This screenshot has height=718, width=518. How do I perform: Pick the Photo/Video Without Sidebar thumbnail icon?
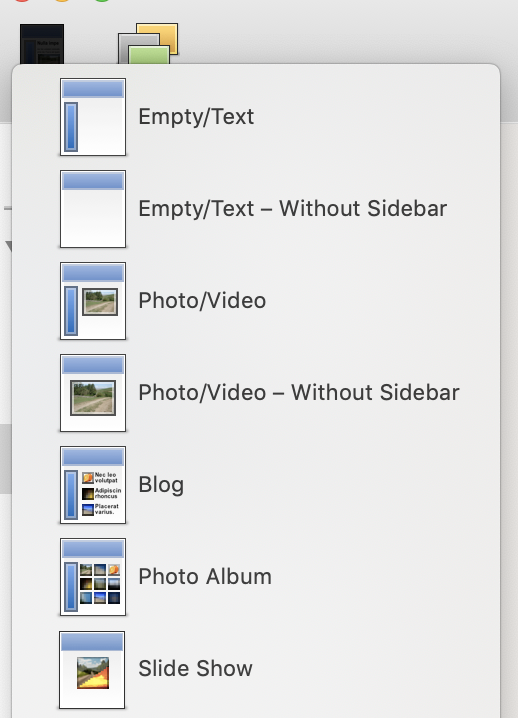pos(93,393)
